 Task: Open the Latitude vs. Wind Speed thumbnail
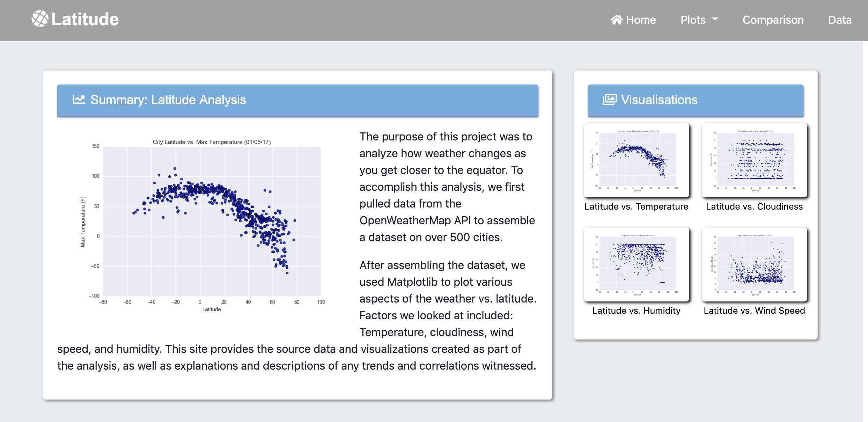[x=754, y=264]
